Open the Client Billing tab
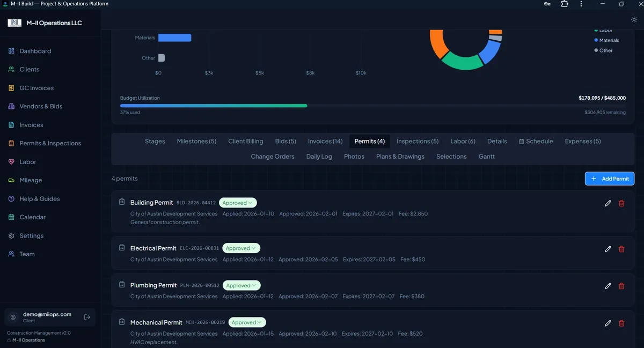The height and width of the screenshot is (348, 644). pyautogui.click(x=246, y=141)
